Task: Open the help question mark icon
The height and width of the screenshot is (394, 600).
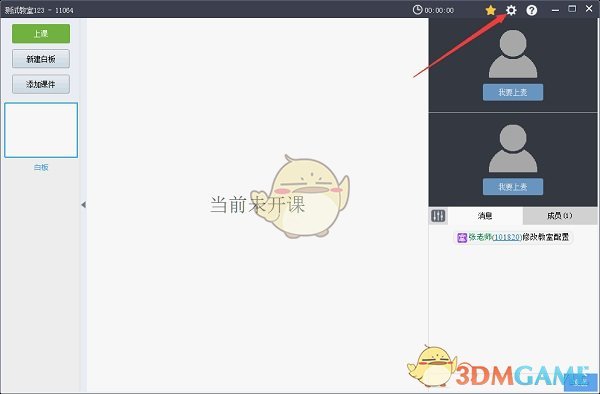Action: pos(532,10)
